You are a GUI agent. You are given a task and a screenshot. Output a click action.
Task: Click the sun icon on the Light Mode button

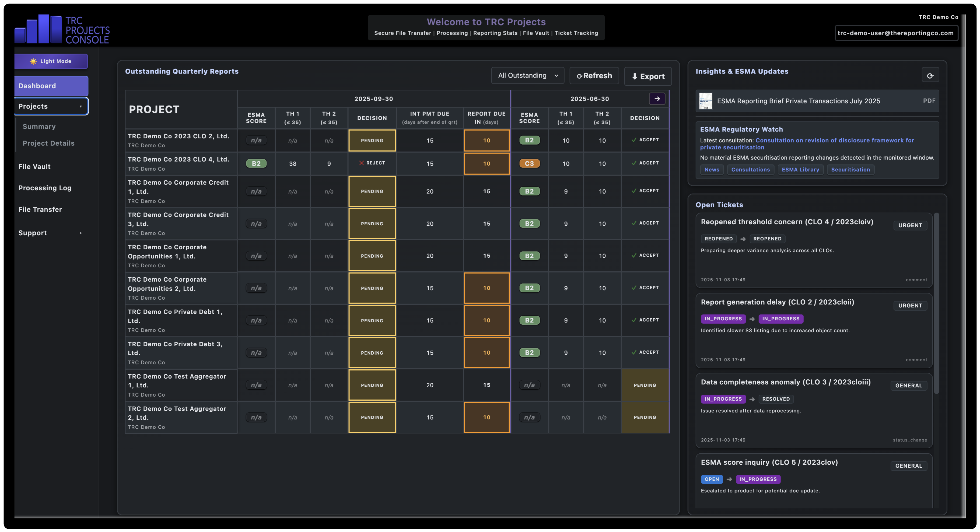pyautogui.click(x=33, y=61)
